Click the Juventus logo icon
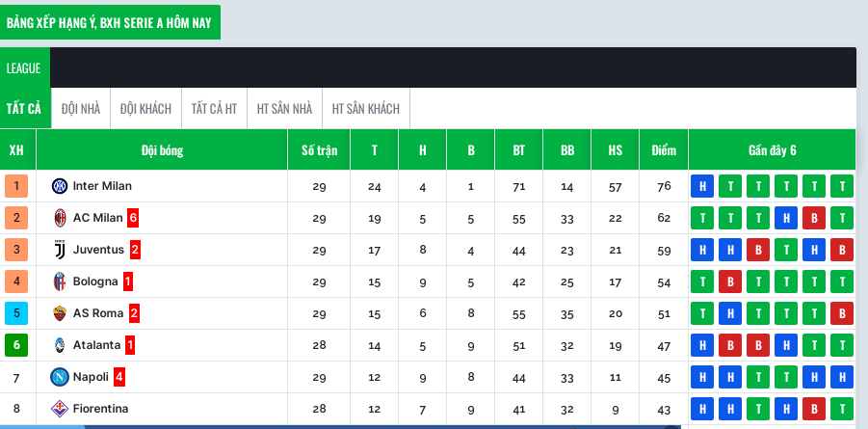This screenshot has width=868, height=429. (x=60, y=250)
